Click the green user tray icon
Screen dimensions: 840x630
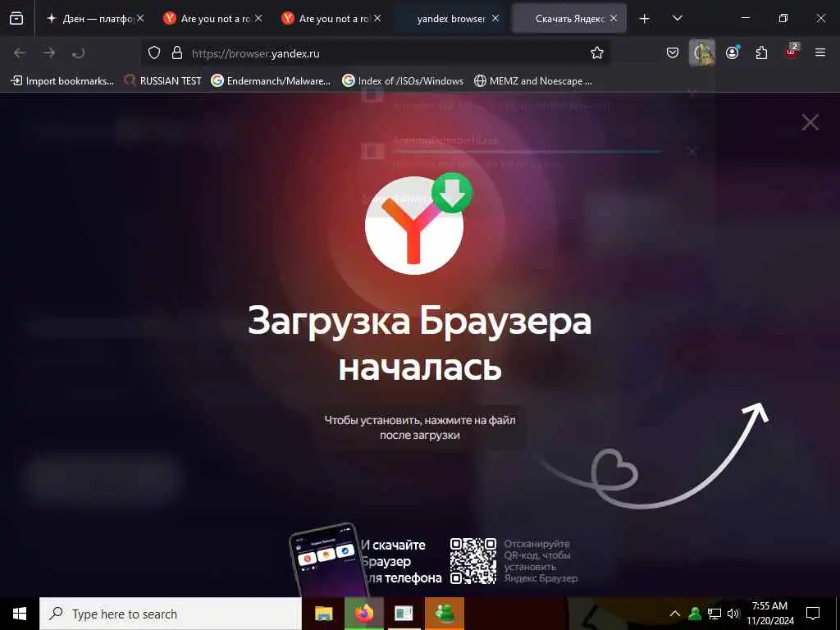(695, 614)
